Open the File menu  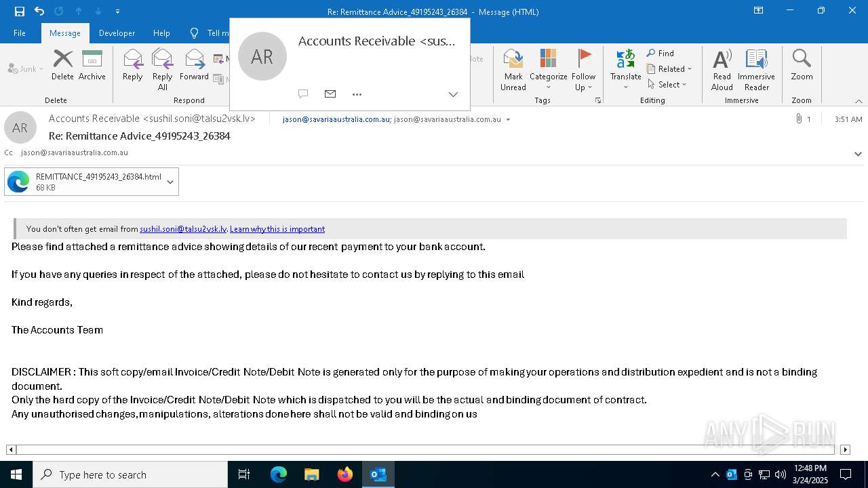coord(20,33)
